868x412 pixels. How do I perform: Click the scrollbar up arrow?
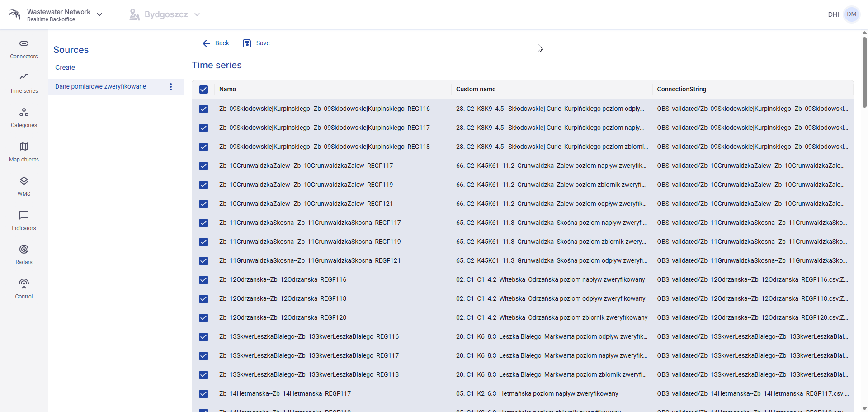pyautogui.click(x=864, y=33)
